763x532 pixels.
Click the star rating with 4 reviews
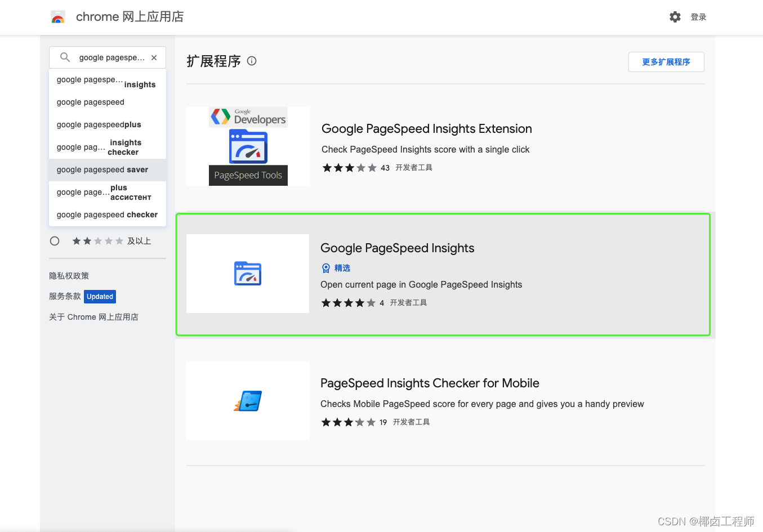coord(348,303)
